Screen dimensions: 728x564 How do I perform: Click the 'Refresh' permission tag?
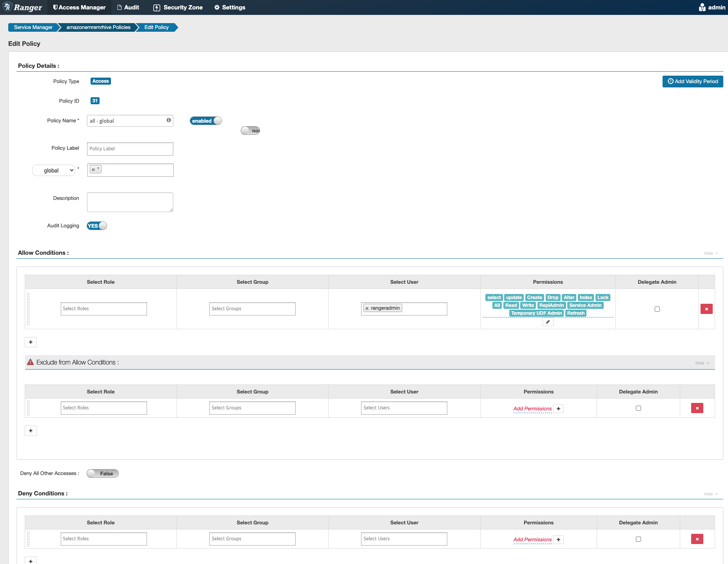[x=576, y=313]
